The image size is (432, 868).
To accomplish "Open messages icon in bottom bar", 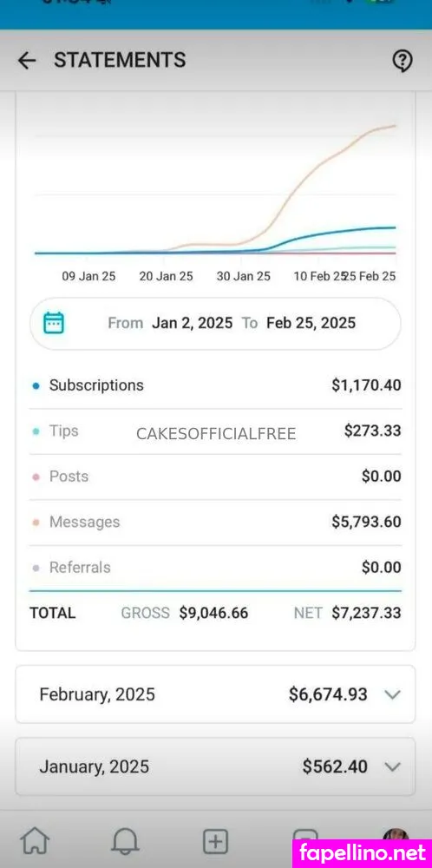I will [305, 834].
